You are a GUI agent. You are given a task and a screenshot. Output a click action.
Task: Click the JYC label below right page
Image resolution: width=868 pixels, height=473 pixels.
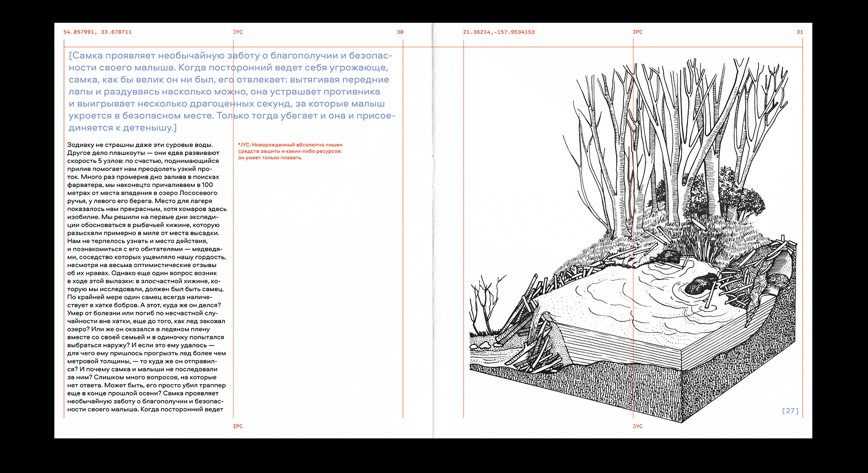click(637, 426)
